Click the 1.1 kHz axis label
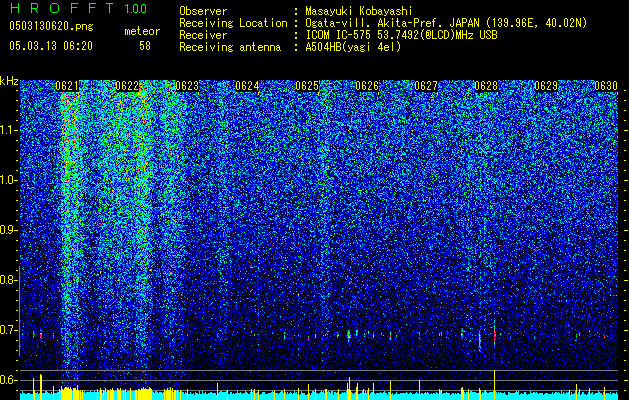The image size is (629, 400). [7, 130]
